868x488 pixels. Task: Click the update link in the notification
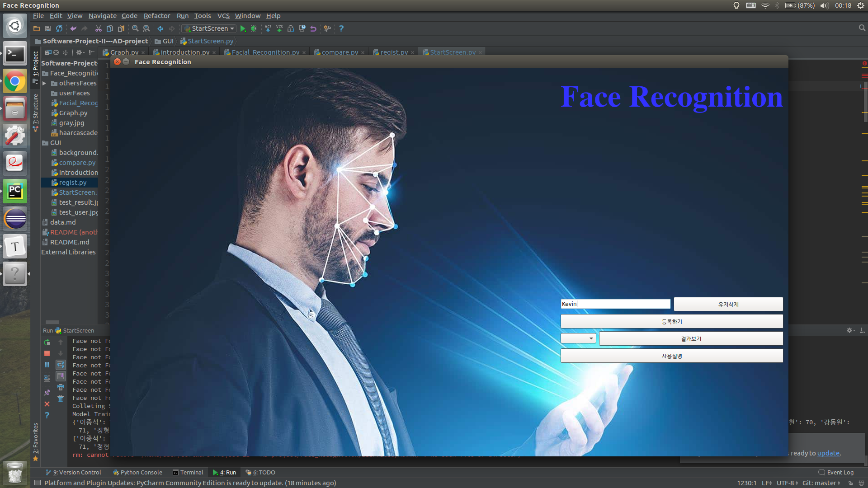click(x=828, y=453)
